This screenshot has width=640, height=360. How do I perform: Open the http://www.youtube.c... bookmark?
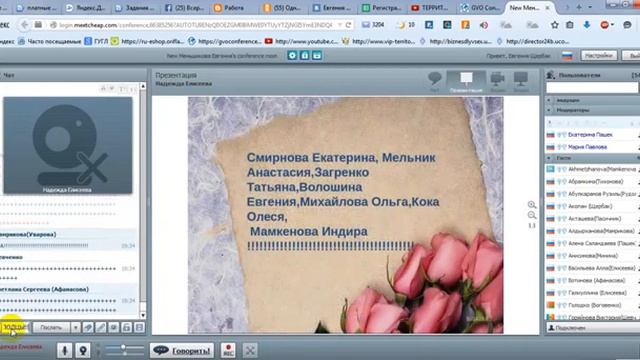tap(302, 41)
